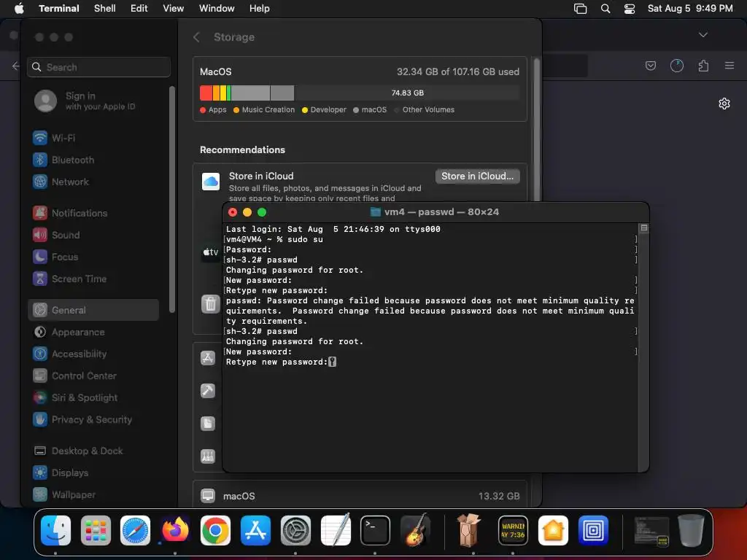Click the Firefox new tab settings gear
Image resolution: width=747 pixels, height=560 pixels.
(x=724, y=104)
